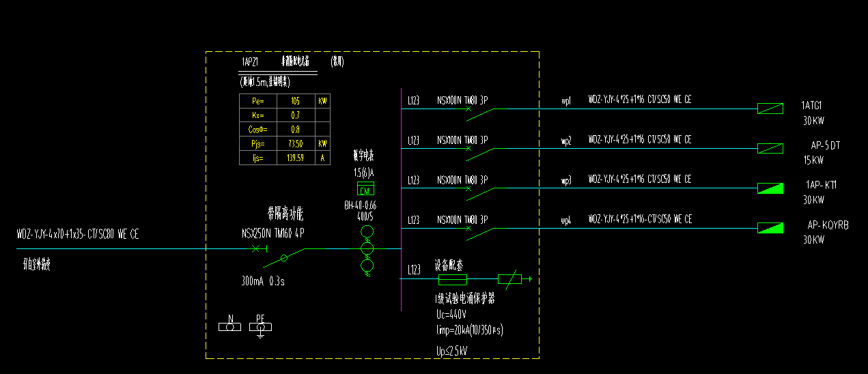The width and height of the screenshot is (868, 374).
Task: Click the NSX250N TM160 4P breaker label
Action: point(272,233)
